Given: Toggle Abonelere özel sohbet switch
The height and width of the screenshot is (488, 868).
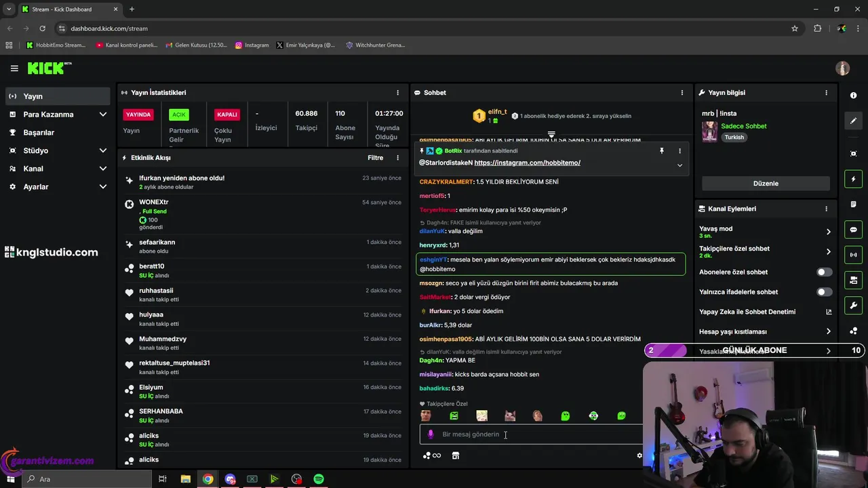Looking at the screenshot, I should pyautogui.click(x=824, y=272).
